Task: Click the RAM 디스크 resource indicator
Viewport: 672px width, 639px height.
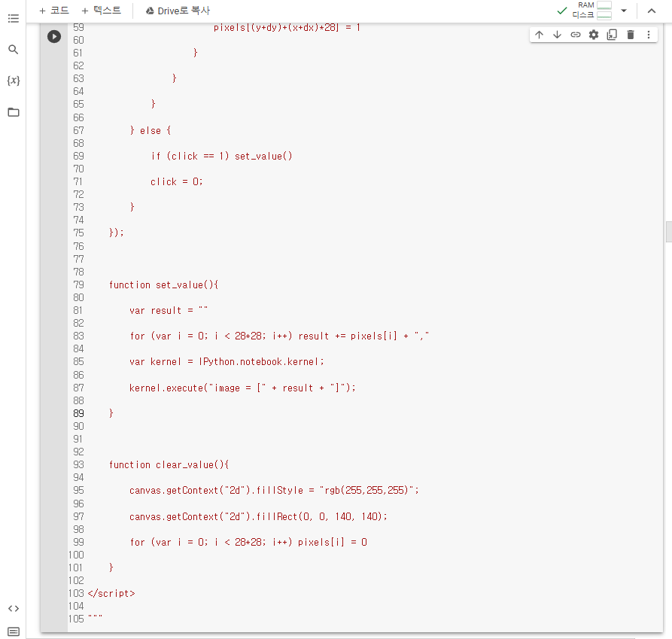Action: pos(591,11)
